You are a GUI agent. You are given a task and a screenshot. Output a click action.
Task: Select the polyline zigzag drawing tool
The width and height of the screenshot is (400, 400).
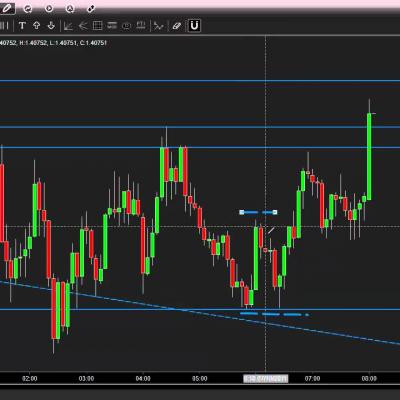tap(159, 26)
